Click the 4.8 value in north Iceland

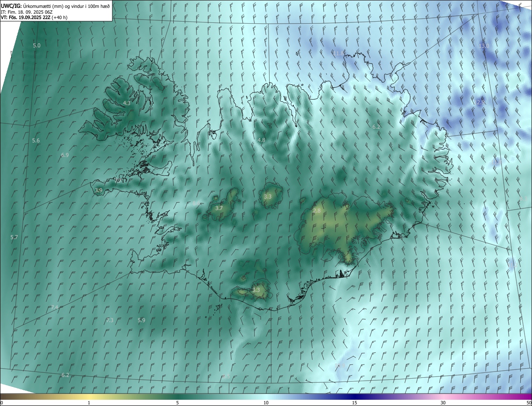tap(261, 140)
